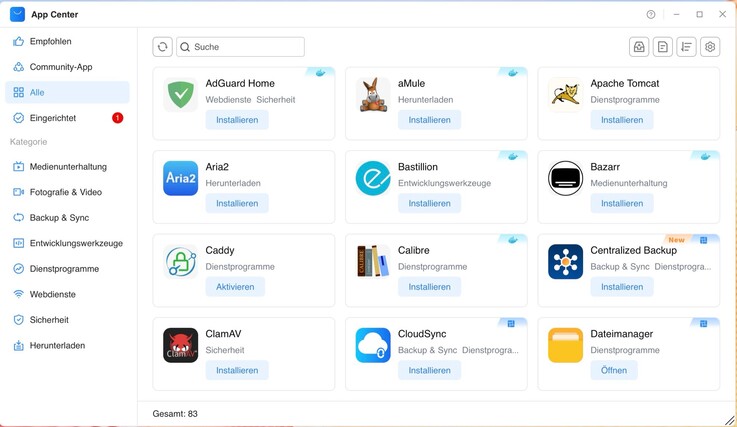Click the Sicherheit tag on AdGuard Home card
This screenshot has width=737, height=427.
[276, 100]
